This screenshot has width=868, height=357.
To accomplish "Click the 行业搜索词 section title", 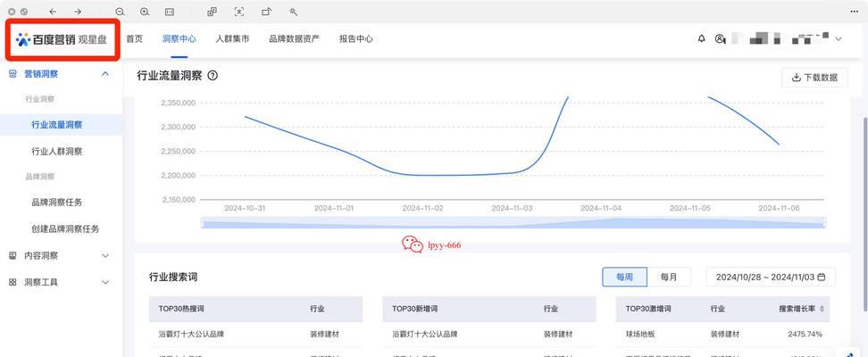I will (173, 277).
